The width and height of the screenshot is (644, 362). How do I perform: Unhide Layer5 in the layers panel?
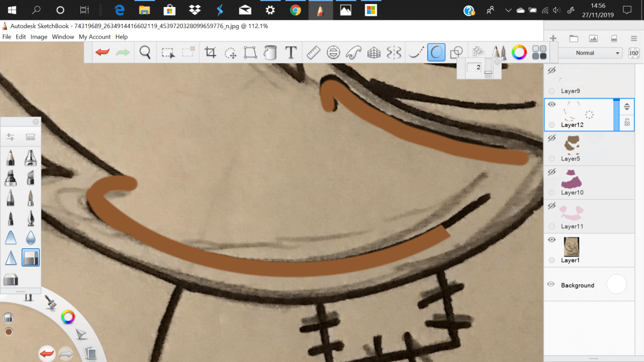[551, 138]
